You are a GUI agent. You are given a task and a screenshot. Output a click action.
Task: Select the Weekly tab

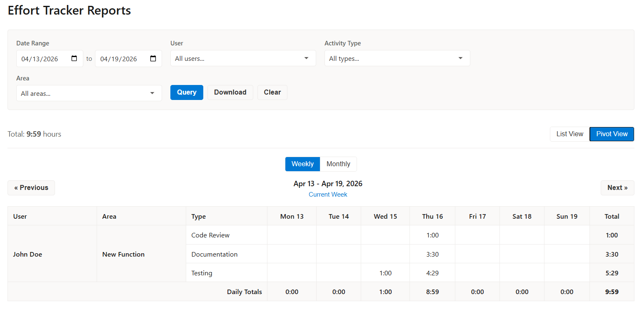(302, 164)
